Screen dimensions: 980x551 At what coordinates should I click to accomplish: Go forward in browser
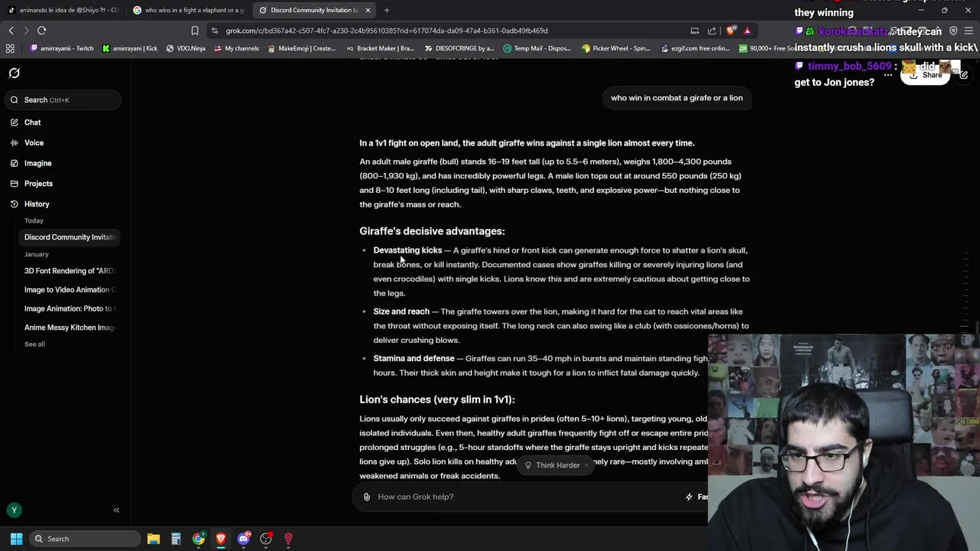point(26,31)
